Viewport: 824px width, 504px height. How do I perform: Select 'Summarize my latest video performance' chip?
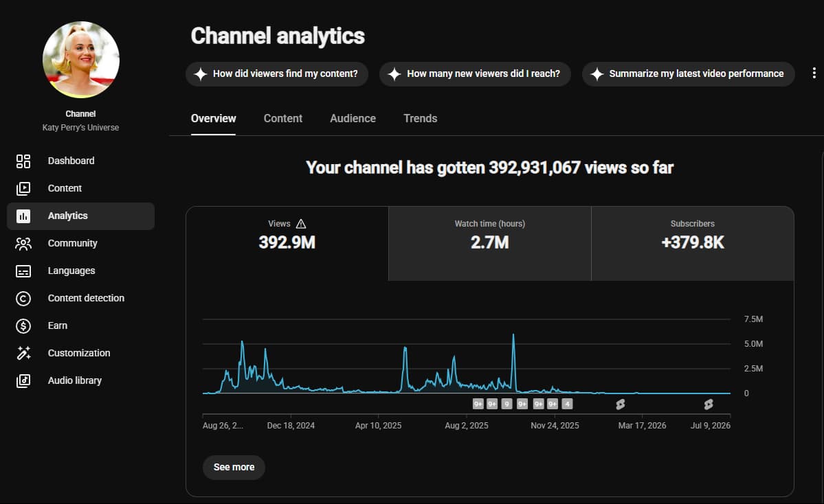[x=689, y=74]
